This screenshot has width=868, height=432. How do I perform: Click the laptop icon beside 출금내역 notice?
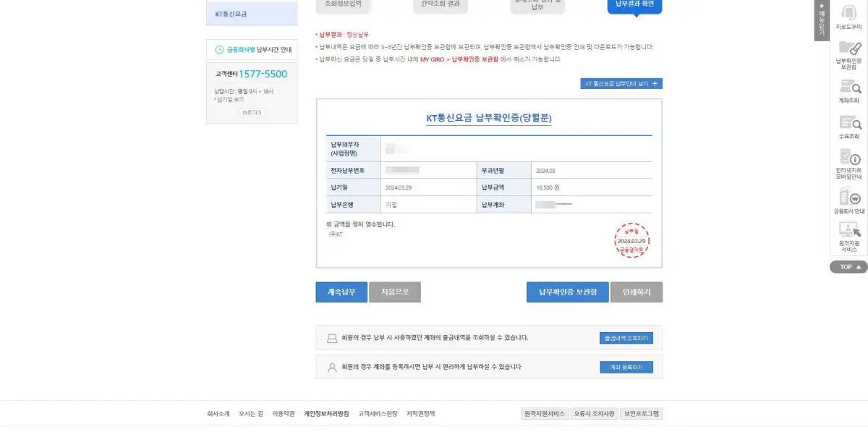(x=332, y=338)
